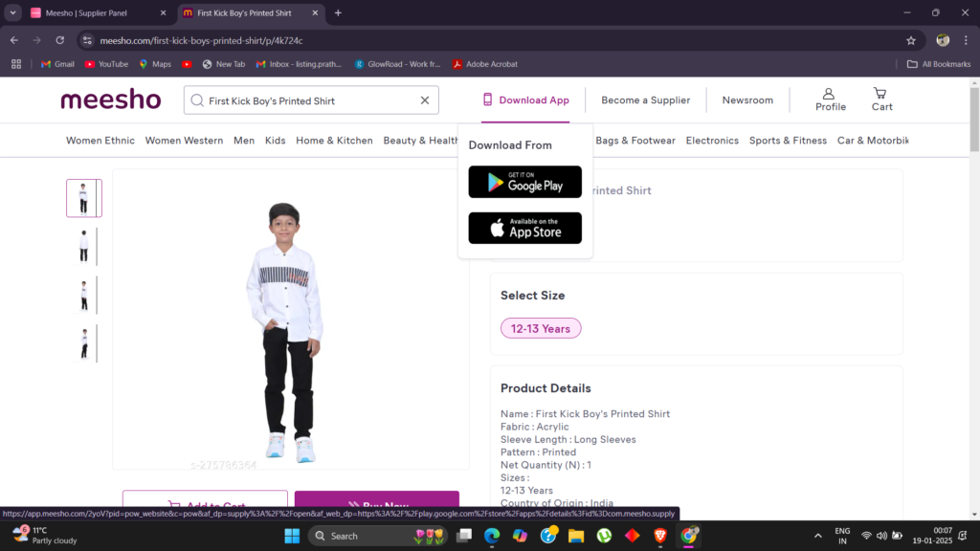Open a new browser tab
Image resolution: width=980 pixels, height=551 pixels.
(338, 12)
